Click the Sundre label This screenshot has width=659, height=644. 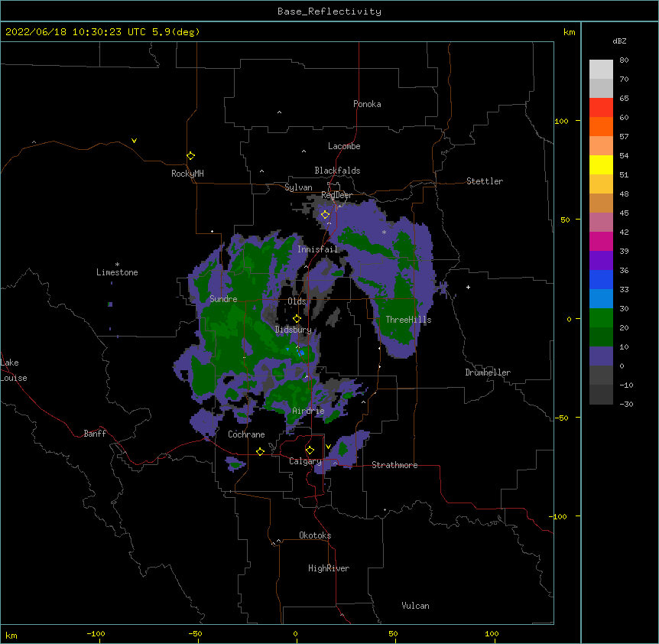point(223,299)
